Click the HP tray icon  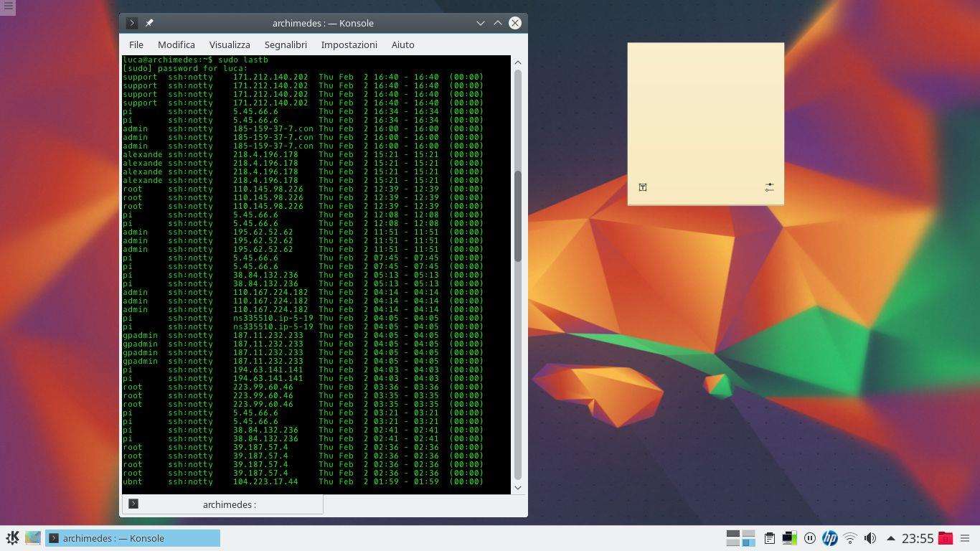830,538
